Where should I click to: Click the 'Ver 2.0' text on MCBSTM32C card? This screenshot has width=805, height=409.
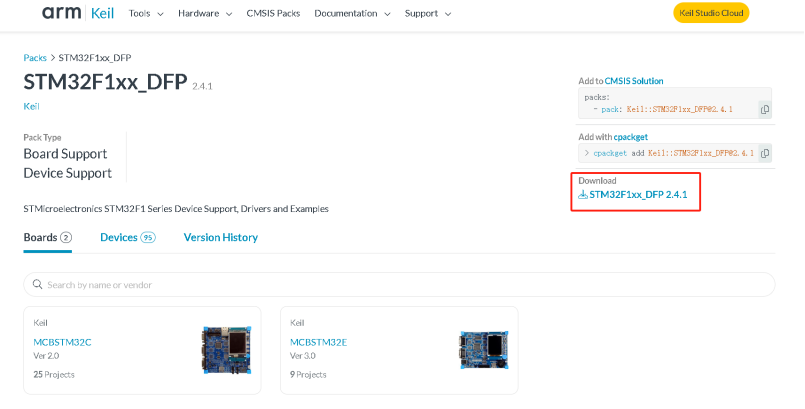pos(46,356)
